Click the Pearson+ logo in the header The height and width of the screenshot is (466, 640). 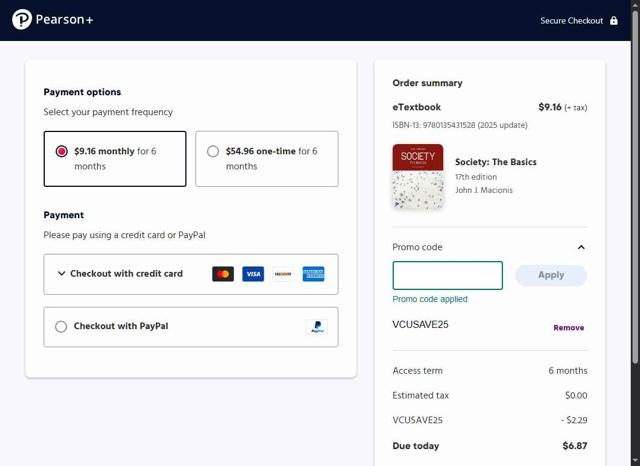click(53, 19)
